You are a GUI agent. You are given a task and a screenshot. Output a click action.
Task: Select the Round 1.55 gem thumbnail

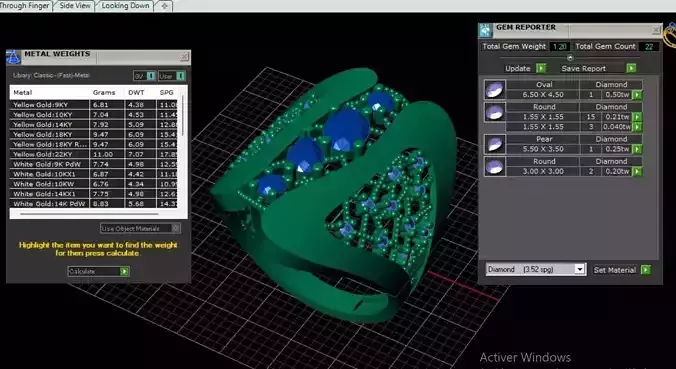tap(494, 112)
